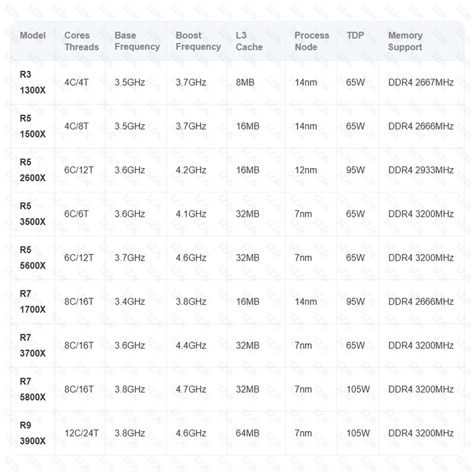Select the 4.4GHz boost frequency value
Viewport: 476px width, 476px height.
pyautogui.click(x=191, y=346)
